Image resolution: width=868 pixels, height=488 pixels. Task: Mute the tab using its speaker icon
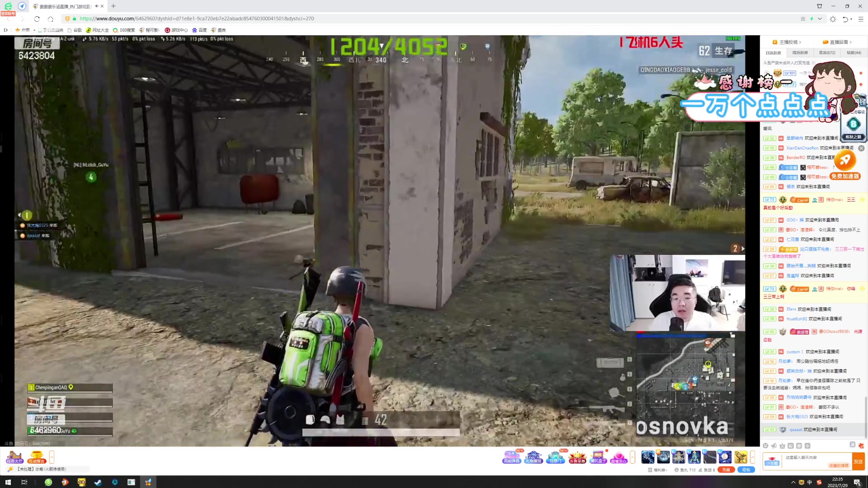[x=96, y=6]
